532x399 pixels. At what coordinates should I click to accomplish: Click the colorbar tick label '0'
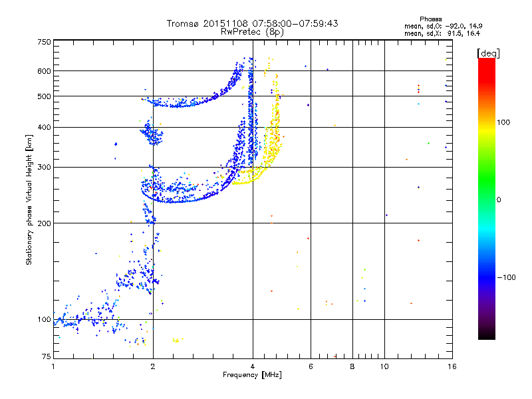pyautogui.click(x=499, y=200)
